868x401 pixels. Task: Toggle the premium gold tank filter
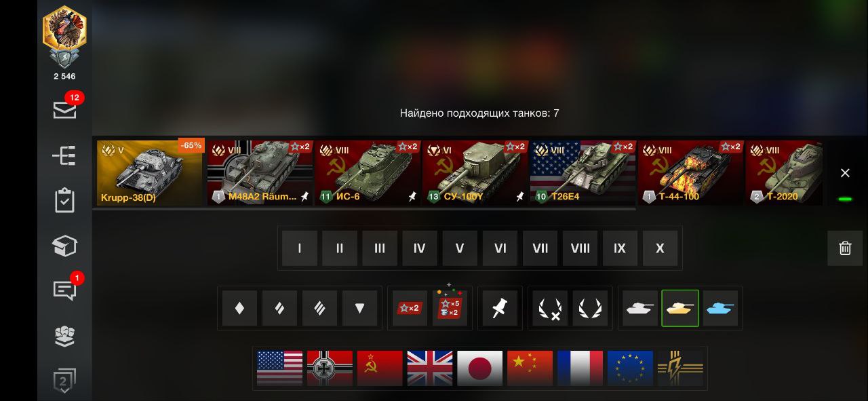pyautogui.click(x=680, y=308)
